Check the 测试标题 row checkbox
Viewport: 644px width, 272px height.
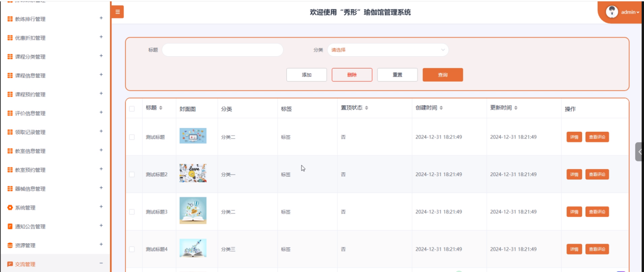(132, 137)
